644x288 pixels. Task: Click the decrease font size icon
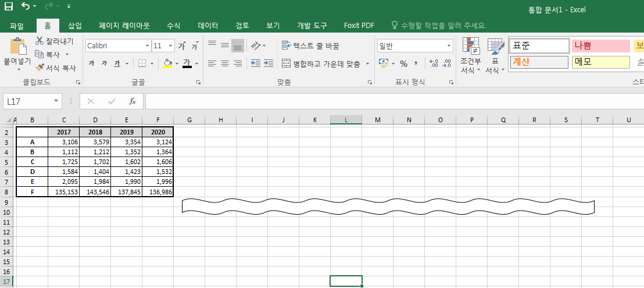(x=195, y=46)
